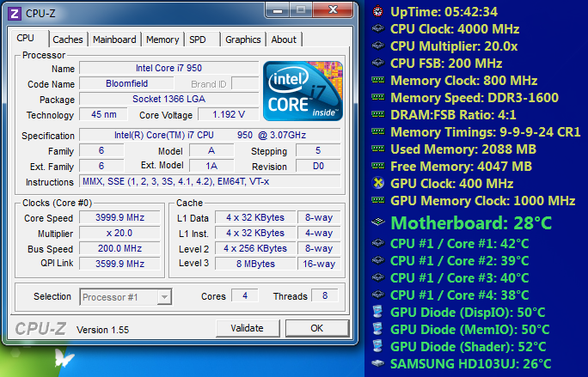Click the RAM icon beside Memory Speed

tap(378, 97)
